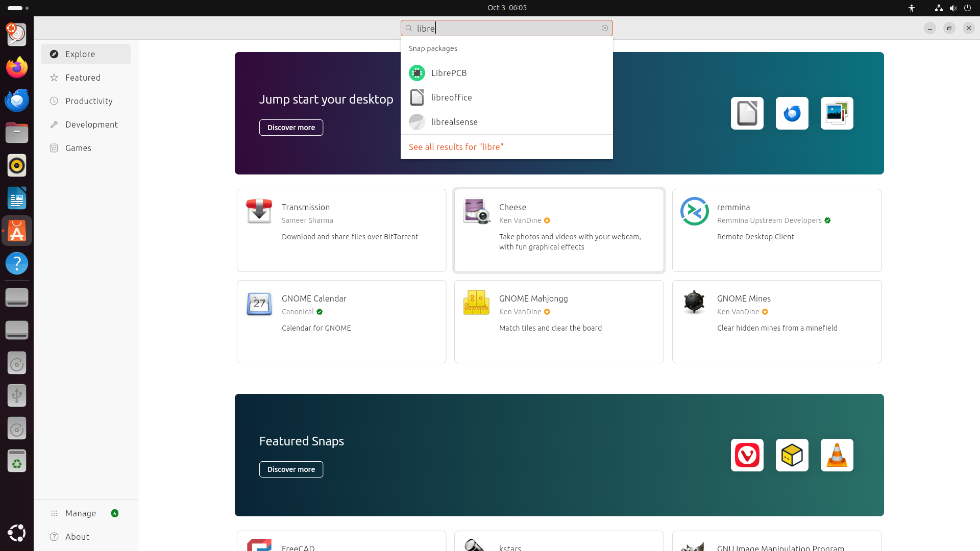Click the accessibility icon in top bar
Screen dimensions: 980x551
coord(912,8)
